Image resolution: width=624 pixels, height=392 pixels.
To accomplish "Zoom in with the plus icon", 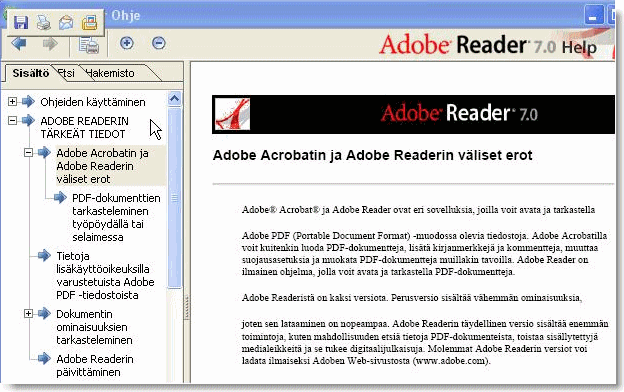I will (127, 43).
